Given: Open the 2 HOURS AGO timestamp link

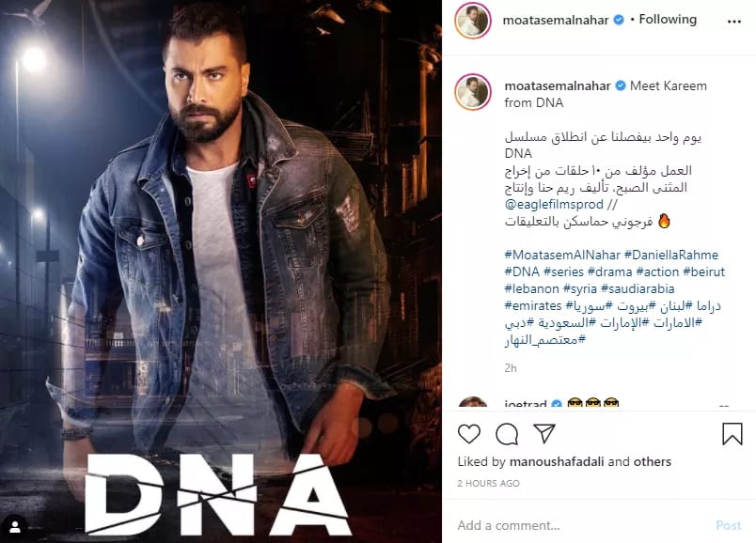Looking at the screenshot, I should coord(488,483).
